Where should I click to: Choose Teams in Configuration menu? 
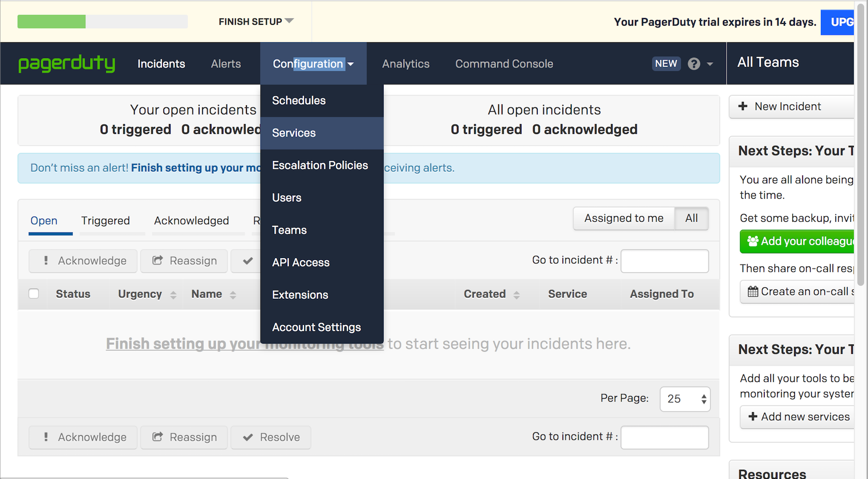(322, 230)
